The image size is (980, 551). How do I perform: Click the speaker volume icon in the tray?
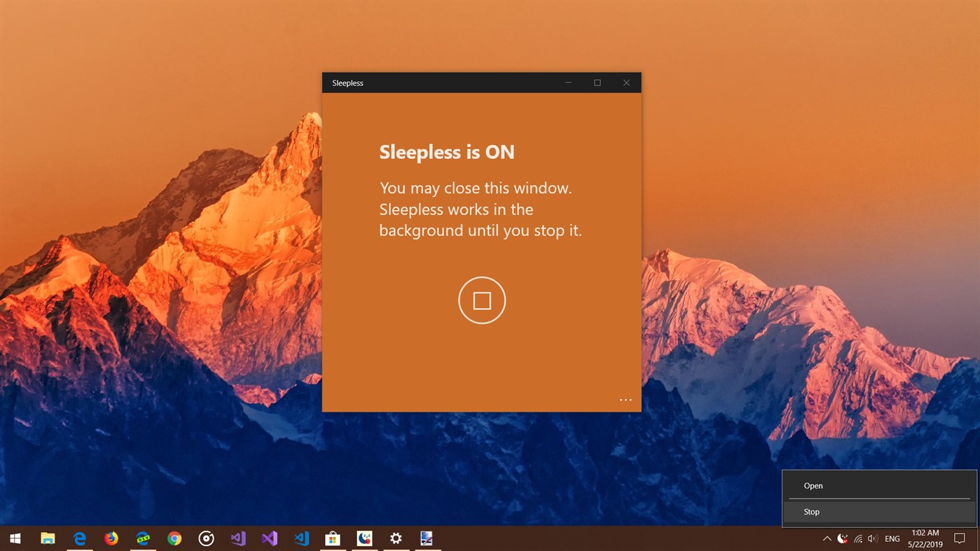872,538
